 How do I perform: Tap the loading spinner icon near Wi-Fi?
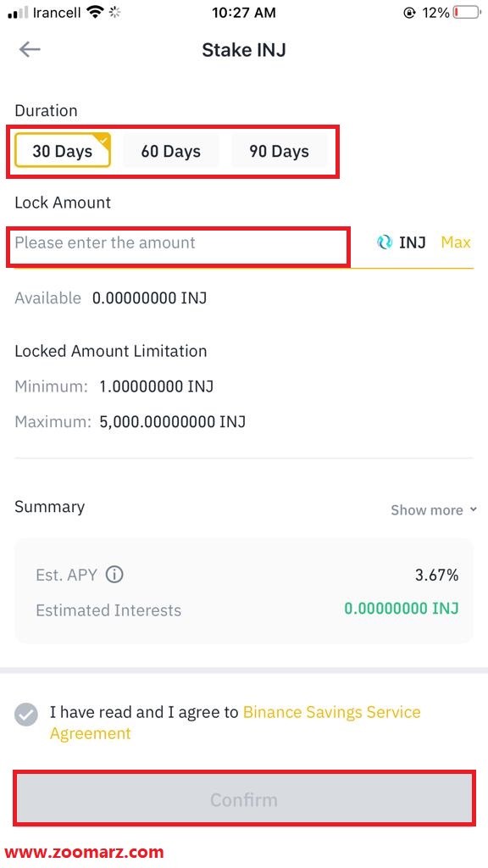point(114,12)
